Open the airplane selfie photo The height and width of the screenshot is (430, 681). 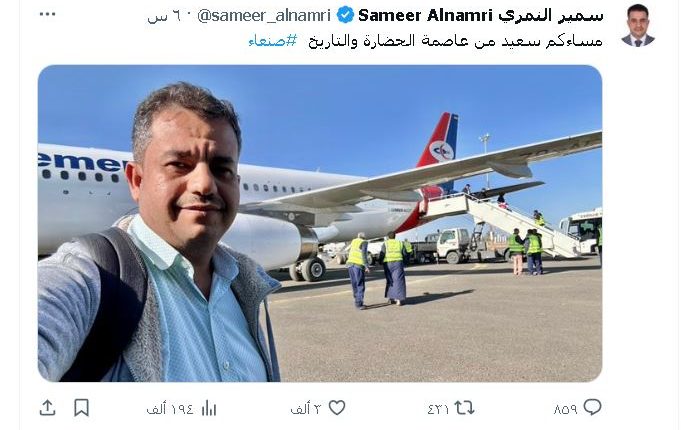(320, 223)
